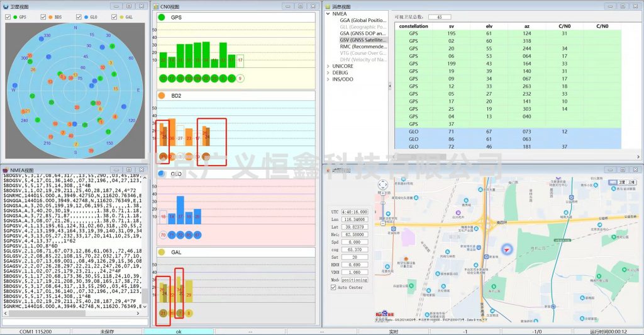This screenshot has height=335, width=644.
Task: Click the satellite view window title icon
Action: [5, 6]
